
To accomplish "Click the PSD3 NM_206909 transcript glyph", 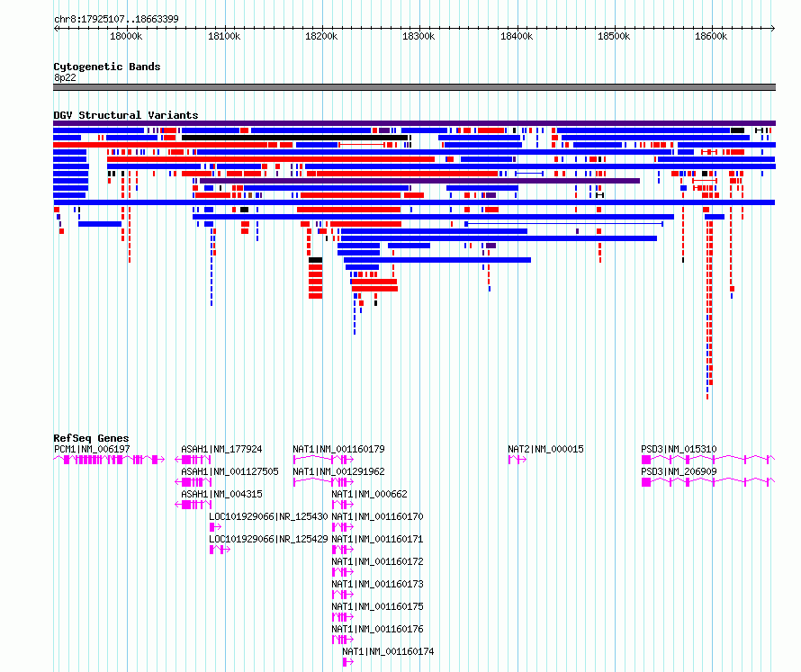I will 708,482.
